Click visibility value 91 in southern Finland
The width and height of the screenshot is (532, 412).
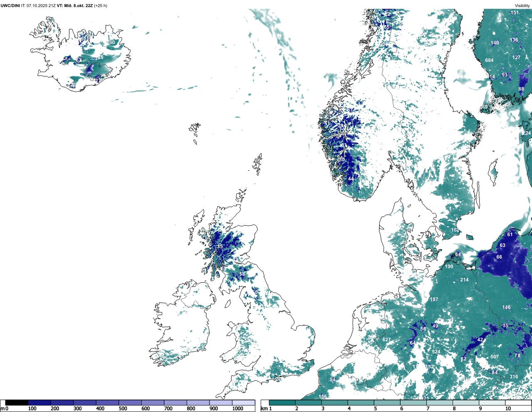(505, 75)
